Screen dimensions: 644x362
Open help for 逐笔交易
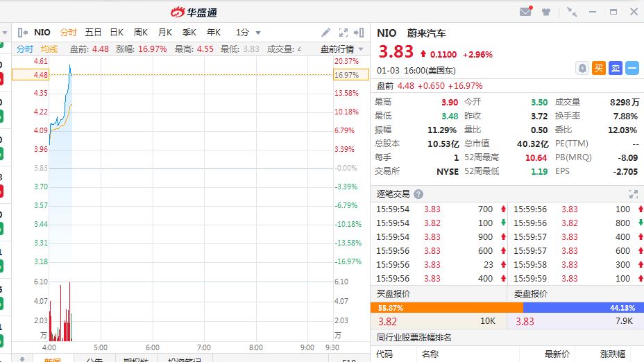(x=418, y=194)
